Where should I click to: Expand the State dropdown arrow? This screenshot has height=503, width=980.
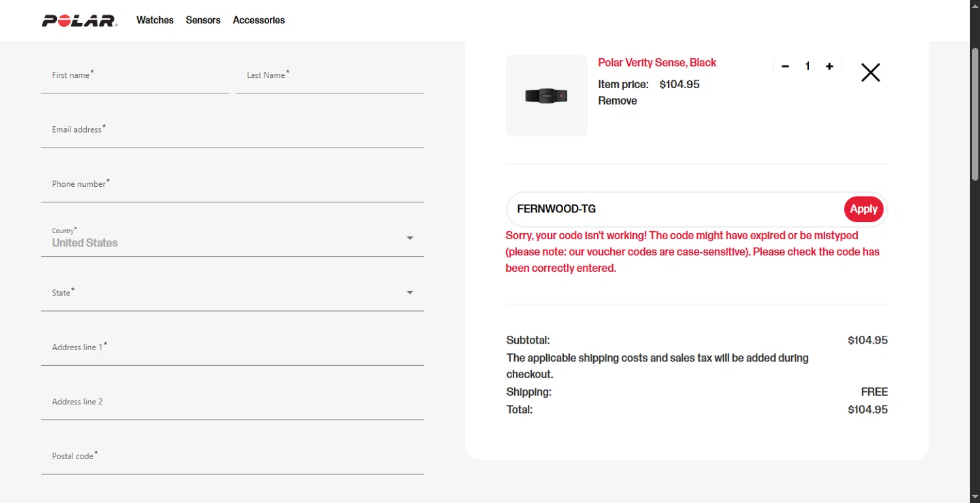pyautogui.click(x=410, y=292)
